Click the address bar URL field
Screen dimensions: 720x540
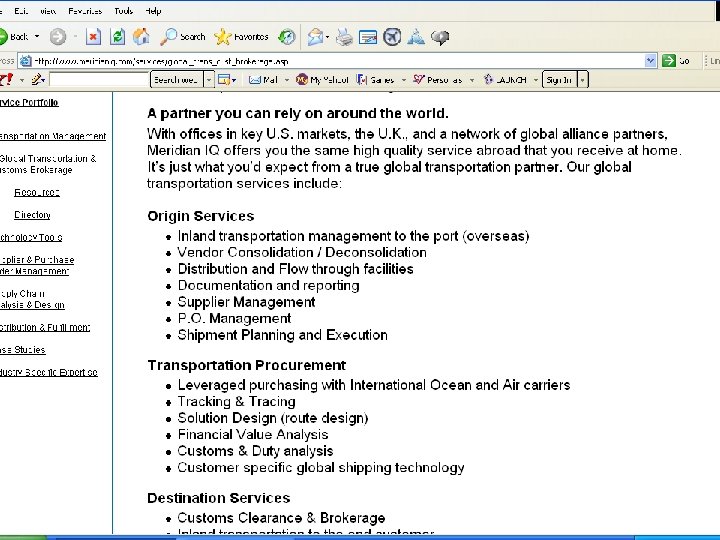tap(338, 61)
